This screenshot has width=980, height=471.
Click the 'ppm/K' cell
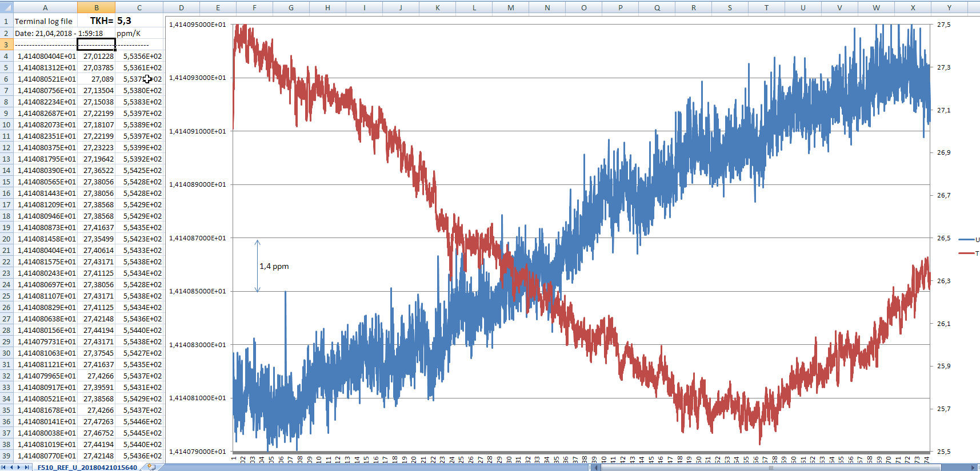pyautogui.click(x=139, y=33)
